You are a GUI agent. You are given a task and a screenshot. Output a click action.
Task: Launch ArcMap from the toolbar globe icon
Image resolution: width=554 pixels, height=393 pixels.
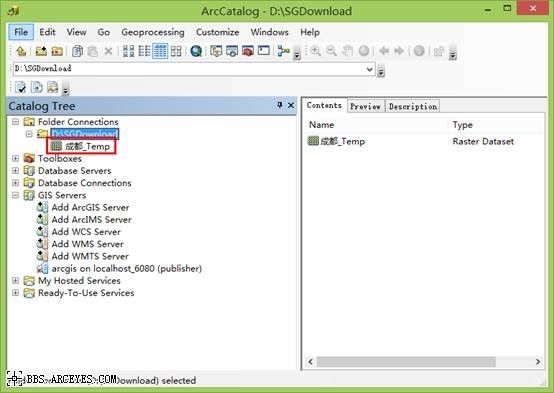tap(196, 51)
